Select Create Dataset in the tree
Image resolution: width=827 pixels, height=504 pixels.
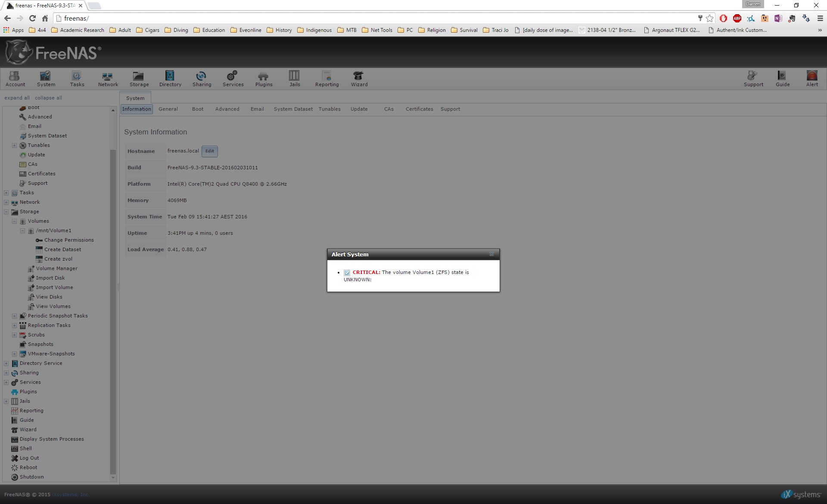[x=62, y=249]
